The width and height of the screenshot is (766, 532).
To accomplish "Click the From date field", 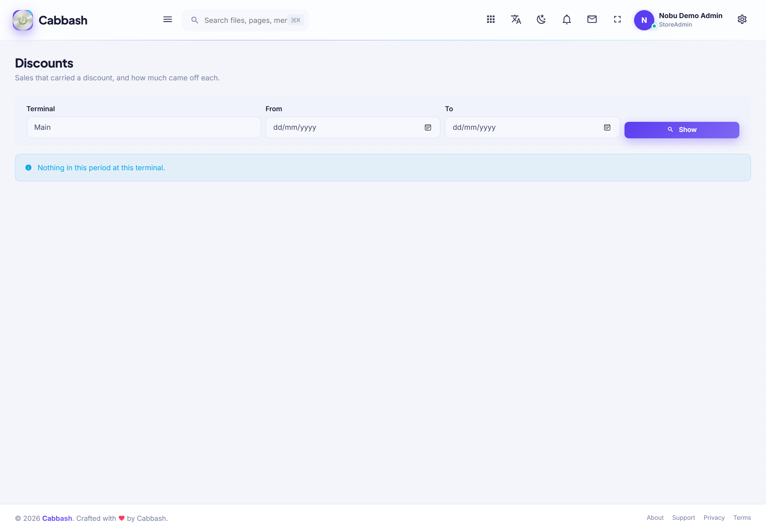I will 353,127.
